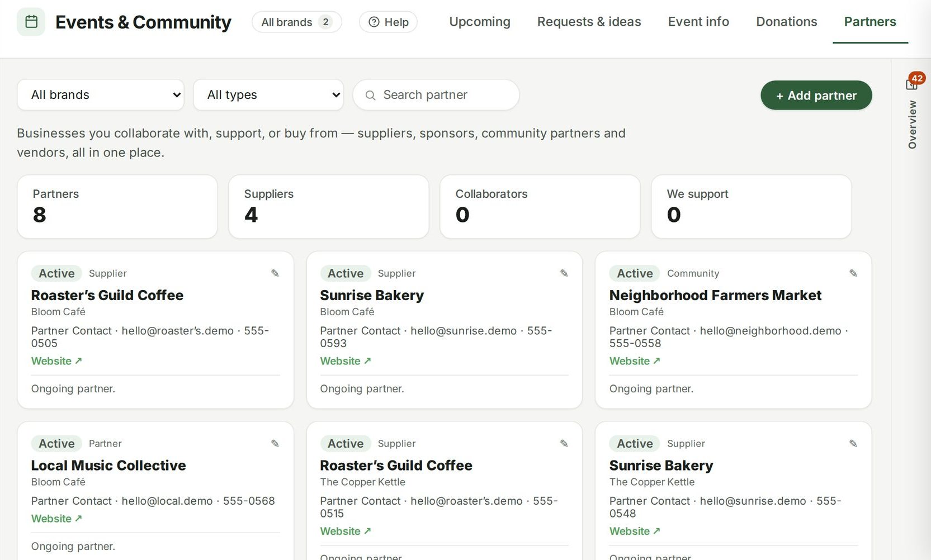
Task: Click the magnifier icon in the partner search
Action: coord(370,96)
